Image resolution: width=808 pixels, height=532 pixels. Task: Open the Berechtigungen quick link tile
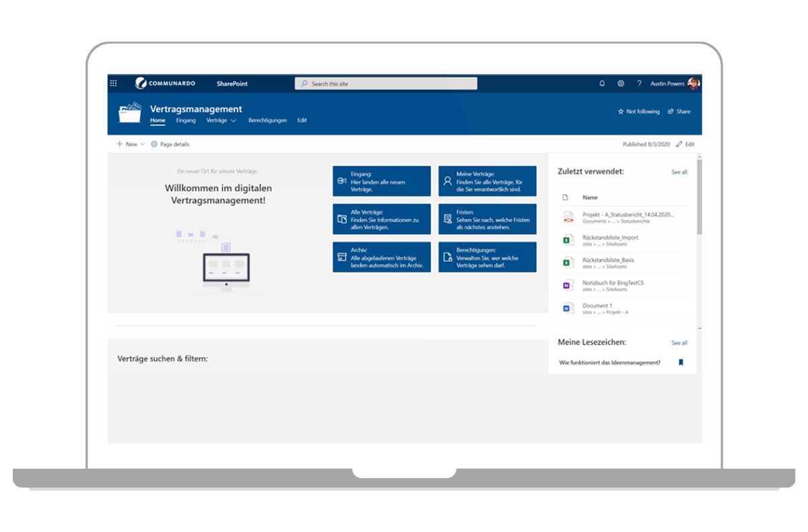(x=487, y=257)
